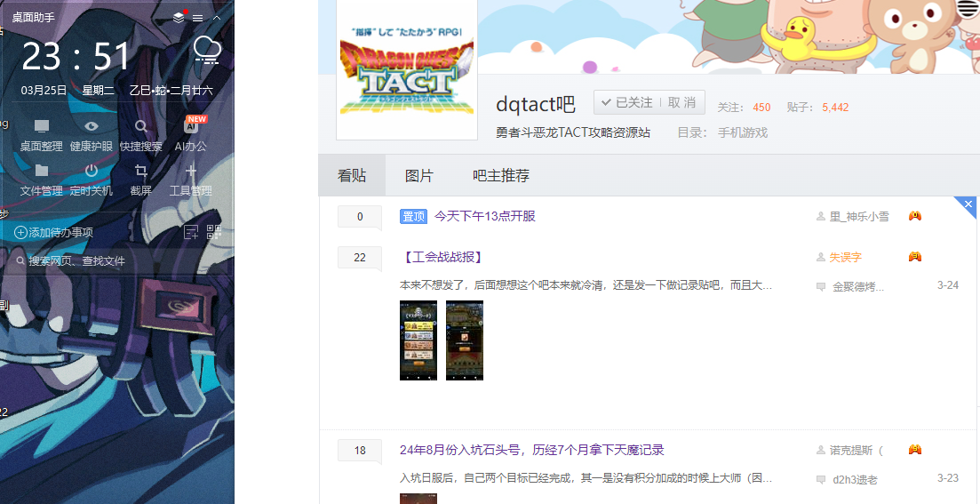The height and width of the screenshot is (504, 980).
Task: Open 文件管理 file manager
Action: tap(41, 180)
